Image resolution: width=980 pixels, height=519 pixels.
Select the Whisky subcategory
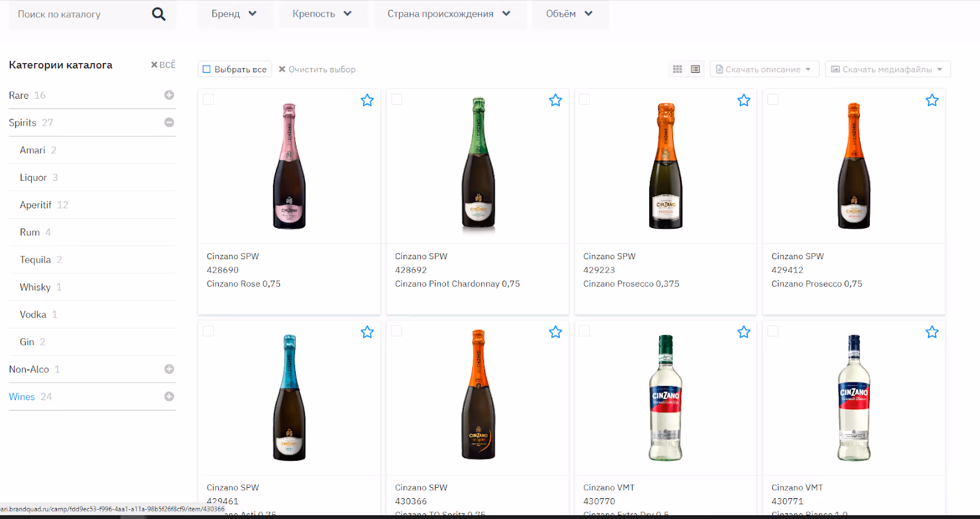tap(36, 287)
